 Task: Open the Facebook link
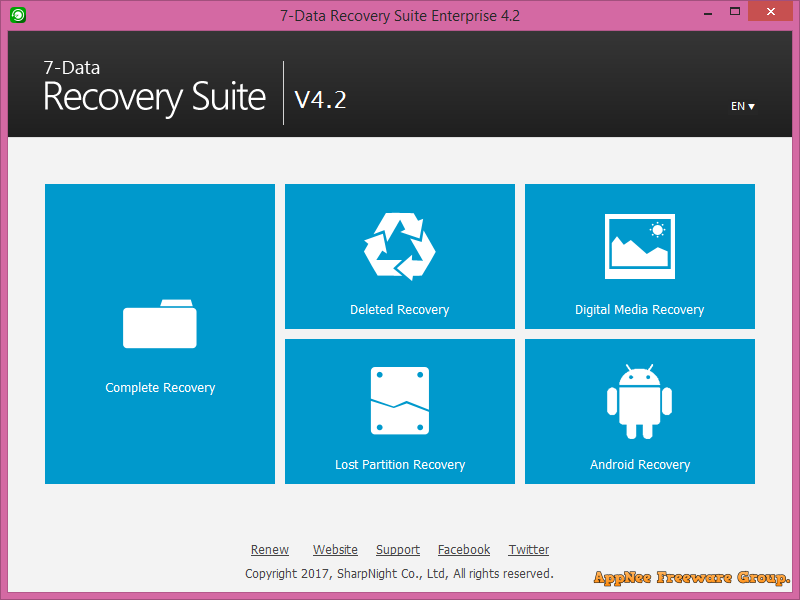pyautogui.click(x=464, y=549)
